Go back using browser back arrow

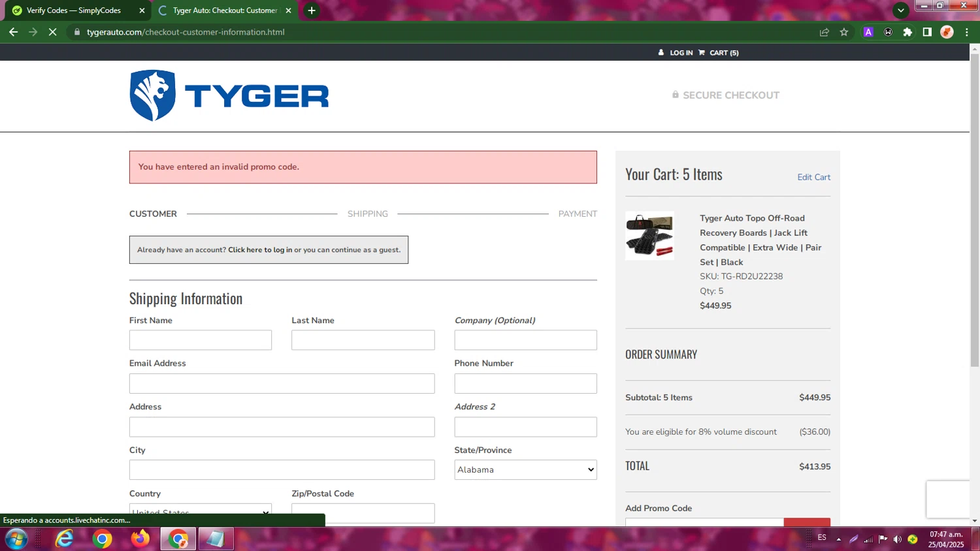[13, 31]
